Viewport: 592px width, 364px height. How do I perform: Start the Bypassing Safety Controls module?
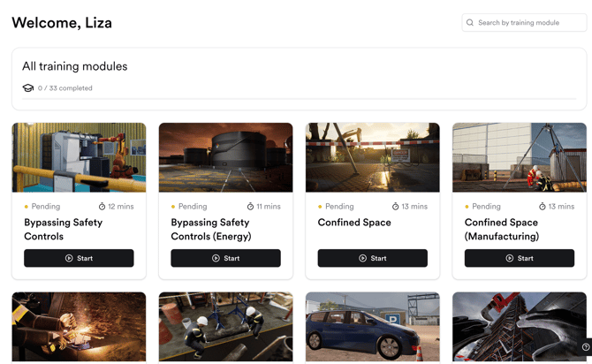(x=79, y=258)
